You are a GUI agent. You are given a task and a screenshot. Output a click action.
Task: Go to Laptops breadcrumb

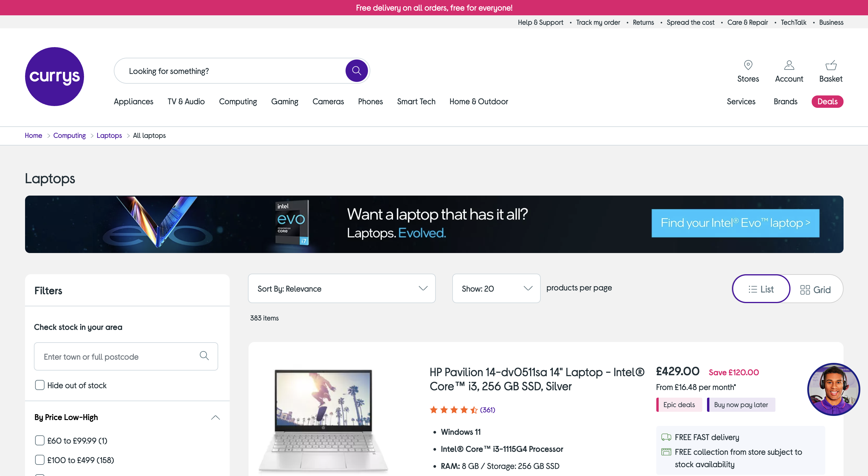(109, 135)
